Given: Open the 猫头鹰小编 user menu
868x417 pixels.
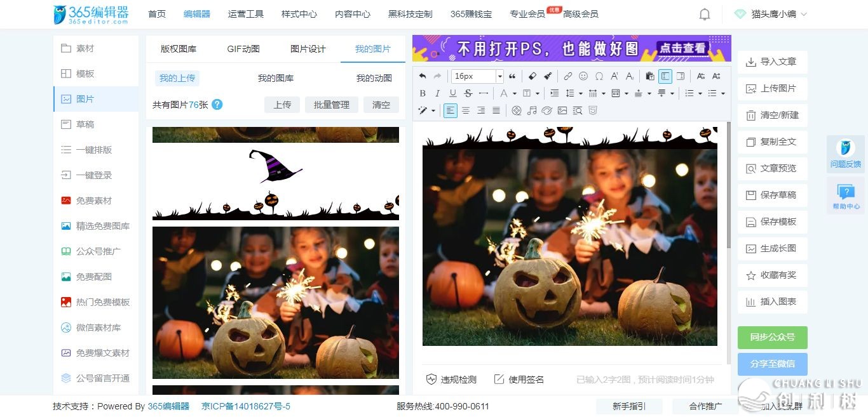Looking at the screenshot, I should point(770,14).
